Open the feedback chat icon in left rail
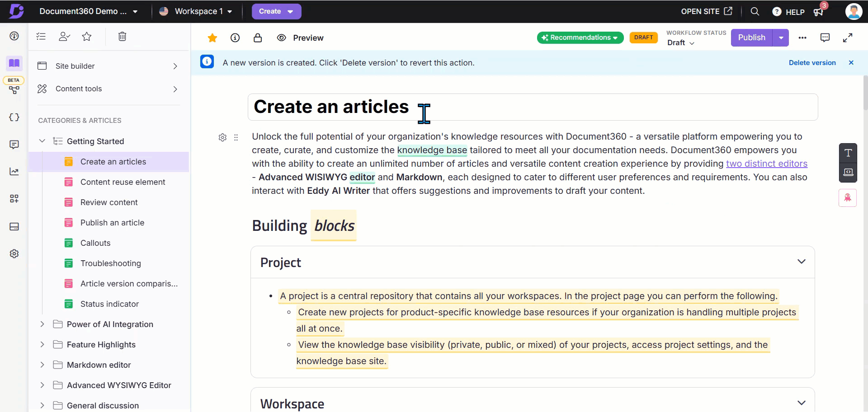 14,145
